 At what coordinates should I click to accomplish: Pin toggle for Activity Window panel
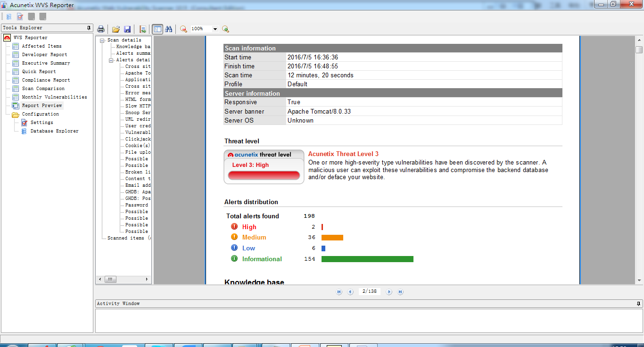click(639, 304)
